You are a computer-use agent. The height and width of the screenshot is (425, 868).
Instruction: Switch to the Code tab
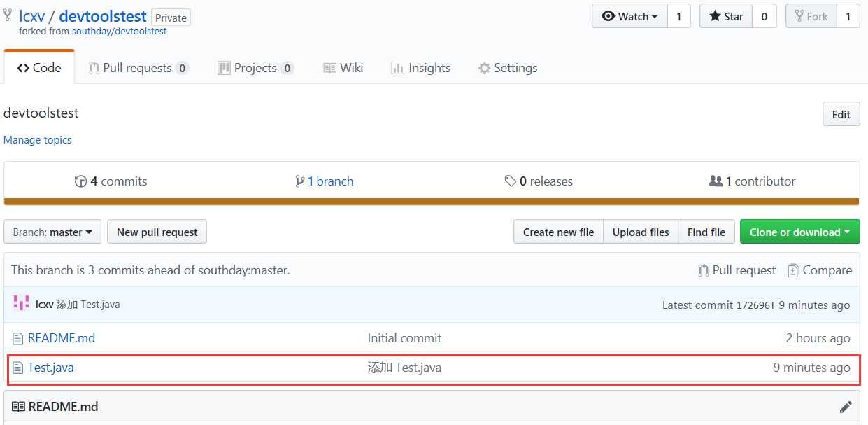(x=39, y=68)
